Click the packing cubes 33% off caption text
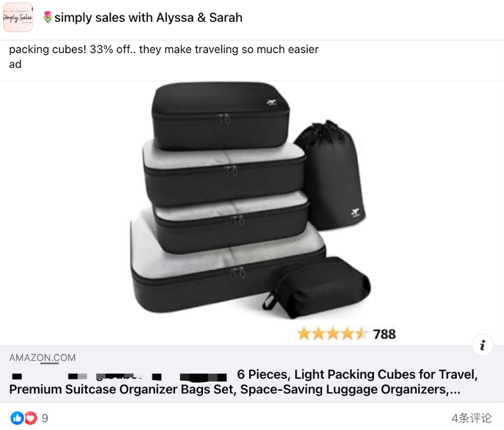The width and height of the screenshot is (504, 430). pyautogui.click(x=163, y=49)
